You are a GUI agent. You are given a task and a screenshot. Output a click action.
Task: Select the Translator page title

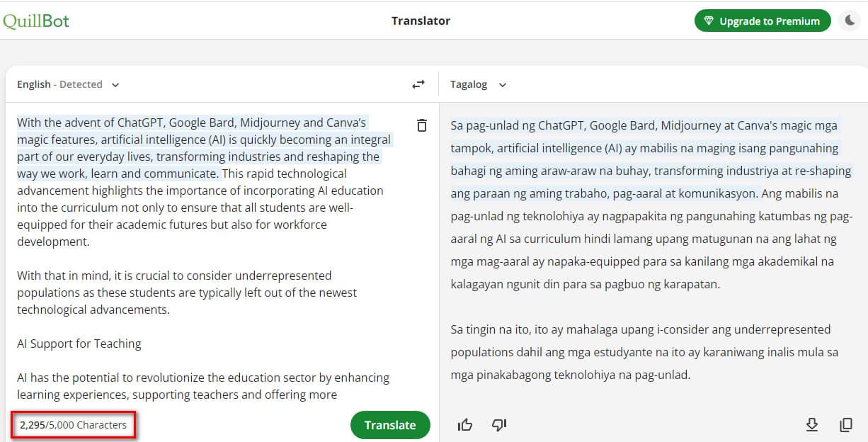coord(421,21)
